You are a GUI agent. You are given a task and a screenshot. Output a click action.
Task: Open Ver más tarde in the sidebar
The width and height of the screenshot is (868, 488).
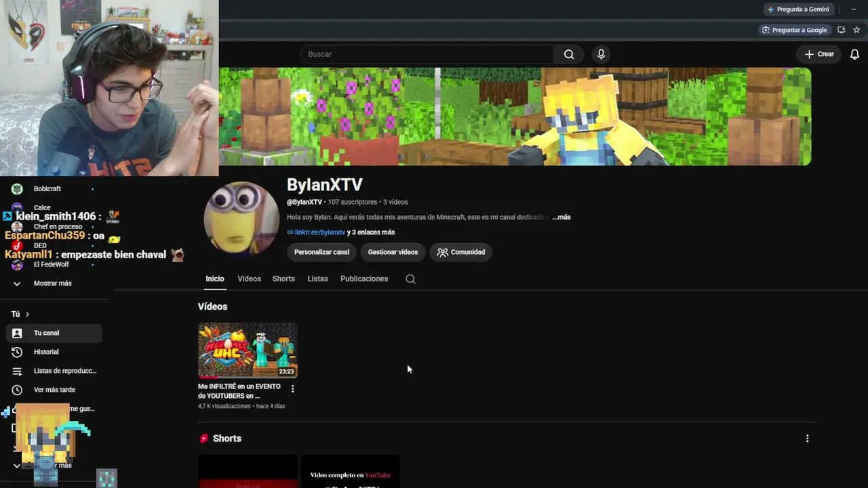point(54,390)
